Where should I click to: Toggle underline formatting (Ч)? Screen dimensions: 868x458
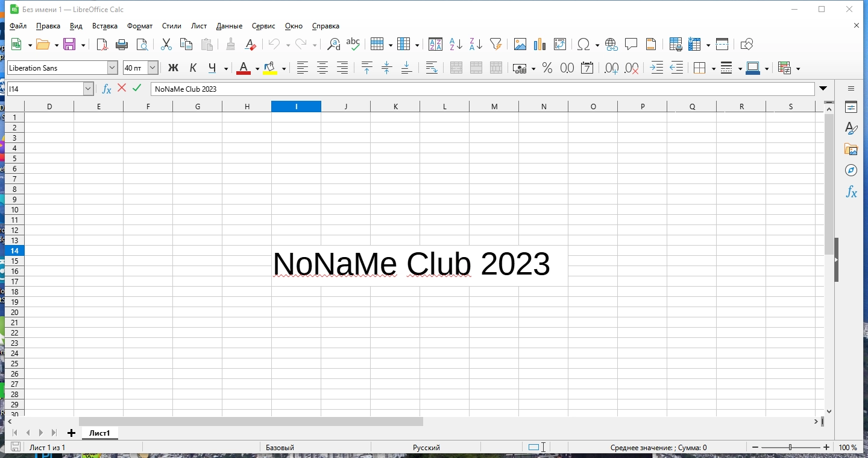pos(212,68)
